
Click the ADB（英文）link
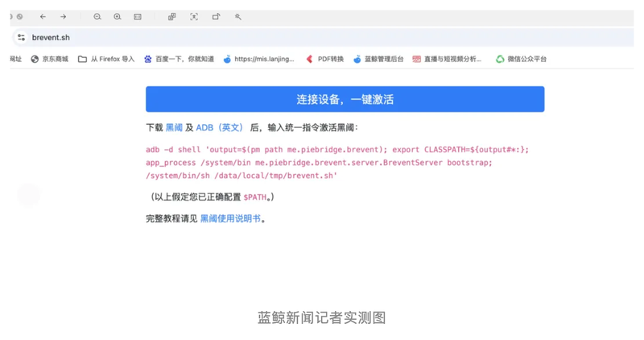(220, 128)
